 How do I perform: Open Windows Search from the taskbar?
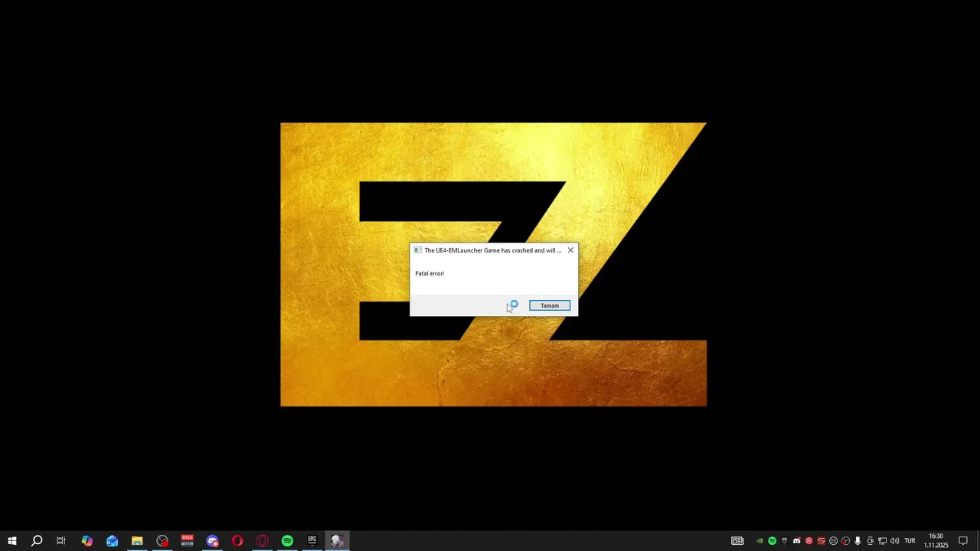pyautogui.click(x=37, y=541)
